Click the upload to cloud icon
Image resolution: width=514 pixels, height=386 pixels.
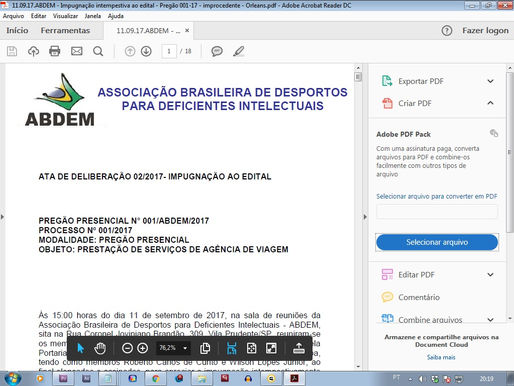pos(33,51)
